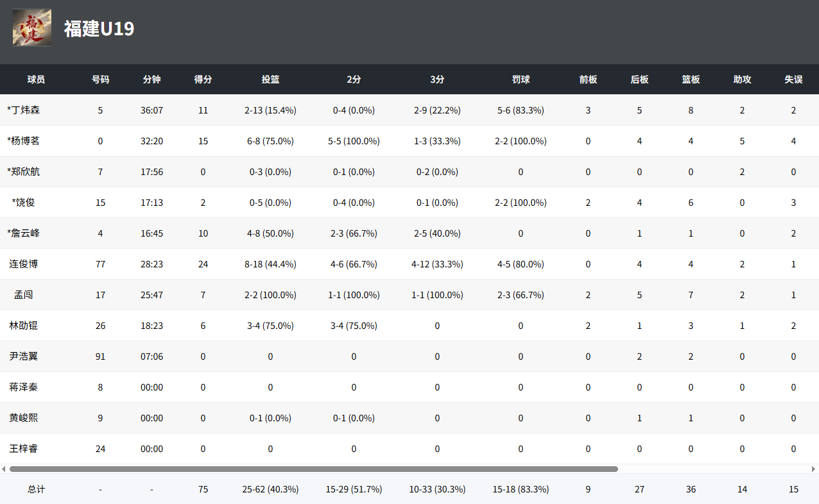The width and height of the screenshot is (819, 504).
Task: Click 王梓睿 player name
Action: 23,449
